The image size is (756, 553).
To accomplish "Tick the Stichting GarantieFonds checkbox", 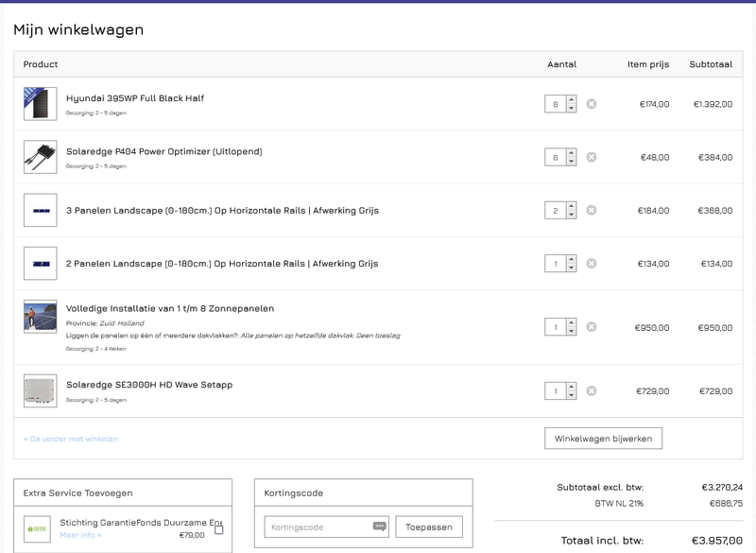I will (219, 529).
